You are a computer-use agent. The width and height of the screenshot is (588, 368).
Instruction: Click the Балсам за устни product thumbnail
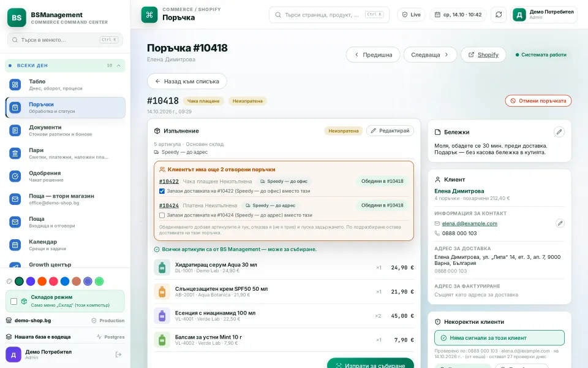pos(162,339)
